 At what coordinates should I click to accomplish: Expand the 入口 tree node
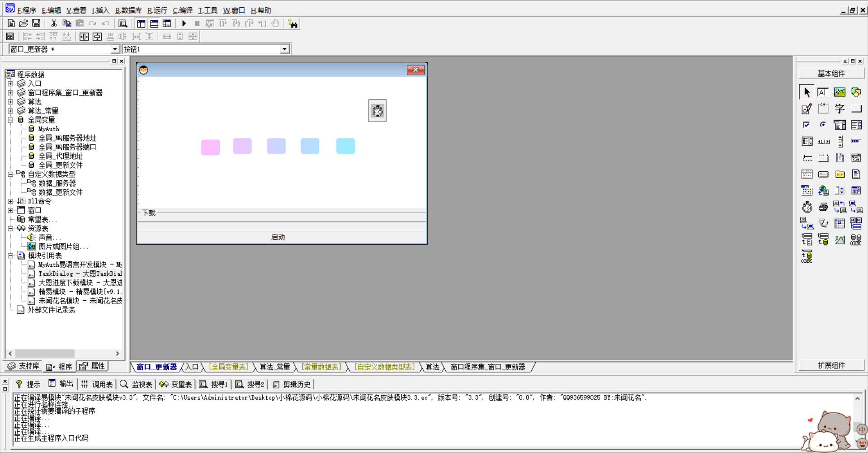(10, 84)
